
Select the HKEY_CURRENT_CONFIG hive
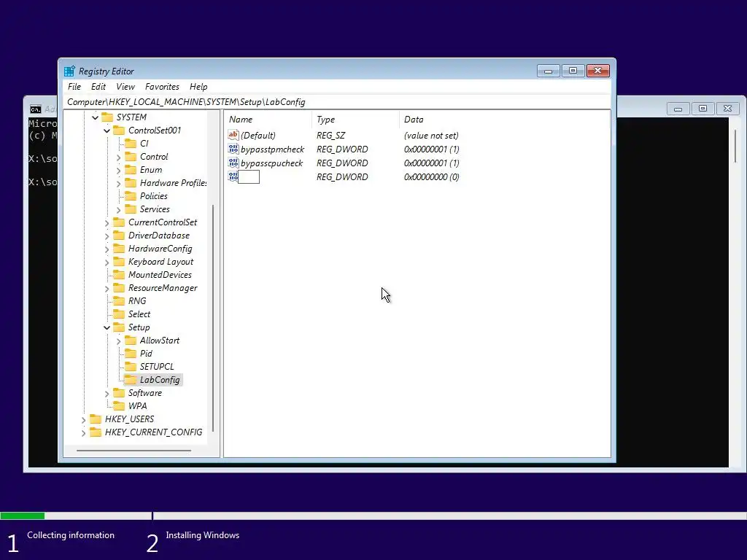click(x=153, y=432)
